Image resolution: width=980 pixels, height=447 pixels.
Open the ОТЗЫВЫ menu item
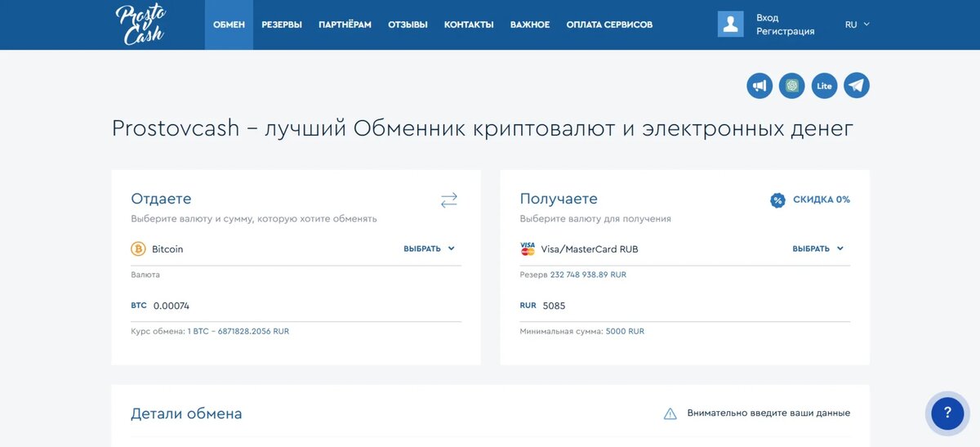click(408, 25)
